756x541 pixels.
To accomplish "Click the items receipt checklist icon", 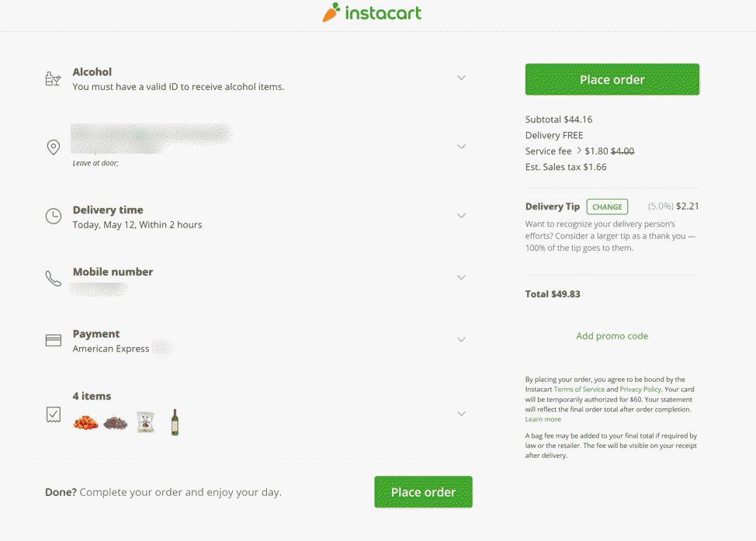I will point(54,414).
